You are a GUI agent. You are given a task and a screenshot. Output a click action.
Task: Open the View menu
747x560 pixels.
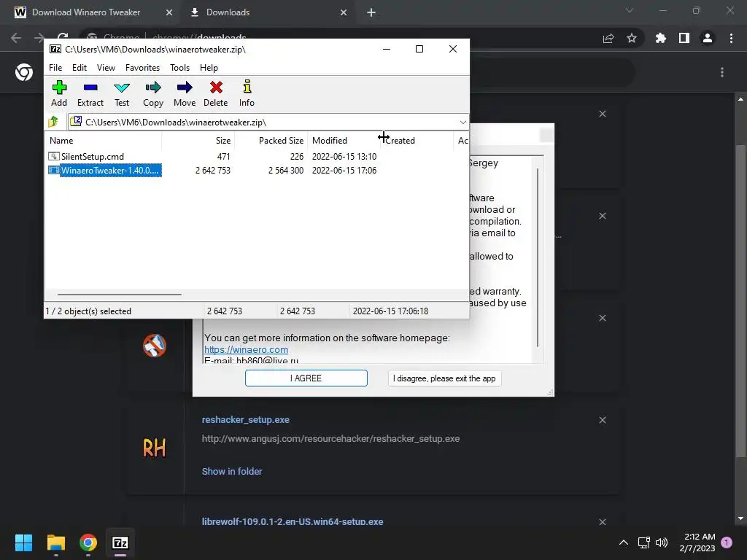pos(106,68)
